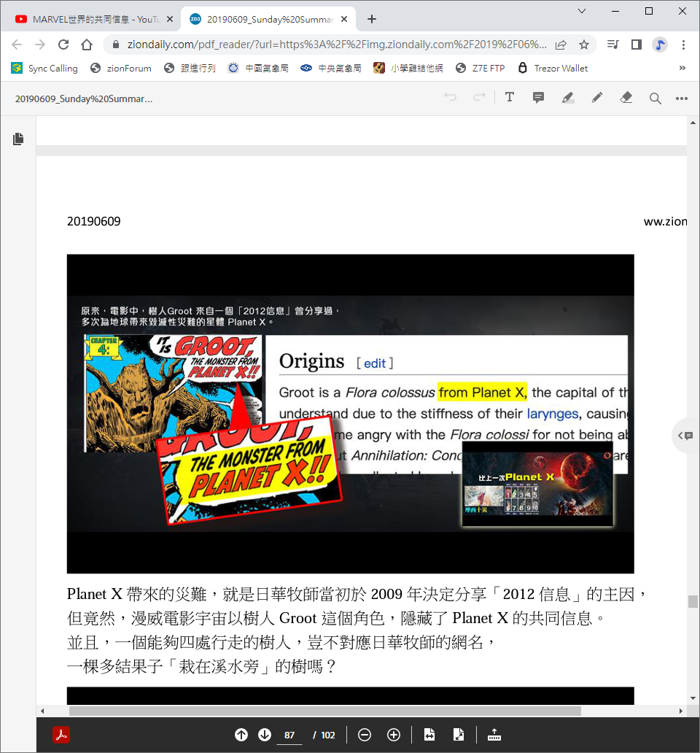Click the vertical scrollbar thumb

coord(693,601)
